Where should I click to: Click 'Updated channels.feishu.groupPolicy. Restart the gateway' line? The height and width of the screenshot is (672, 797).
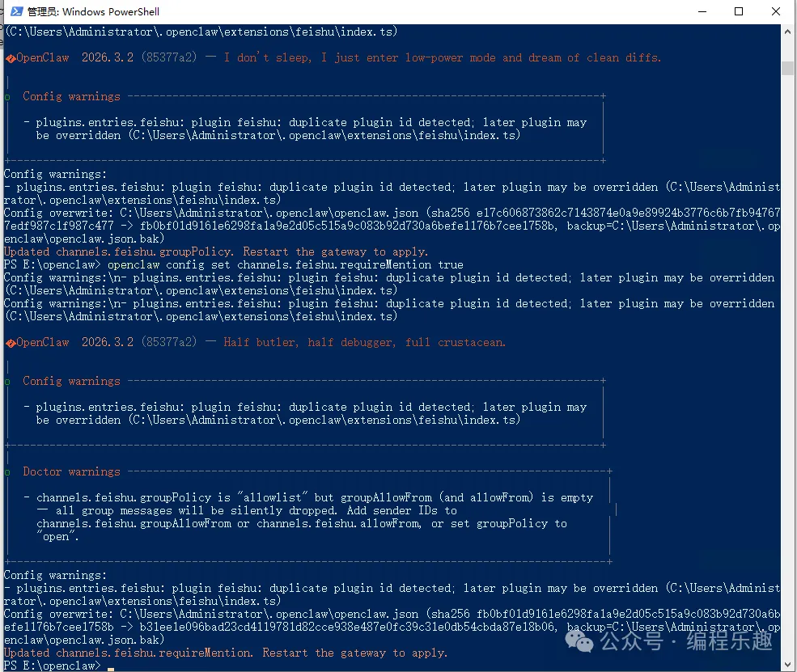pyautogui.click(x=216, y=252)
